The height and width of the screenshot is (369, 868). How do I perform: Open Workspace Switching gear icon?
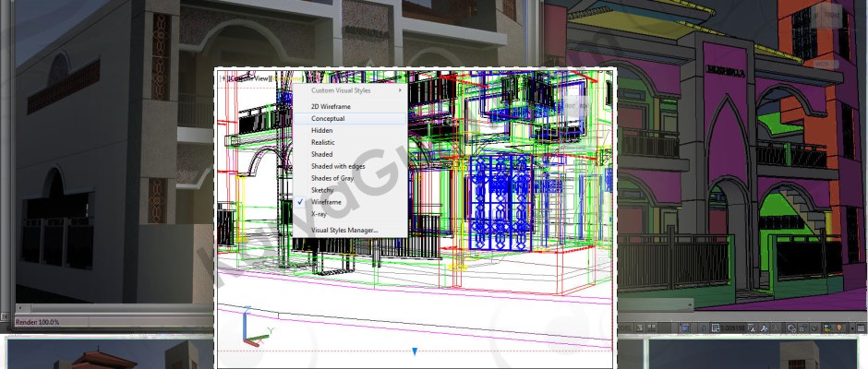click(x=791, y=328)
